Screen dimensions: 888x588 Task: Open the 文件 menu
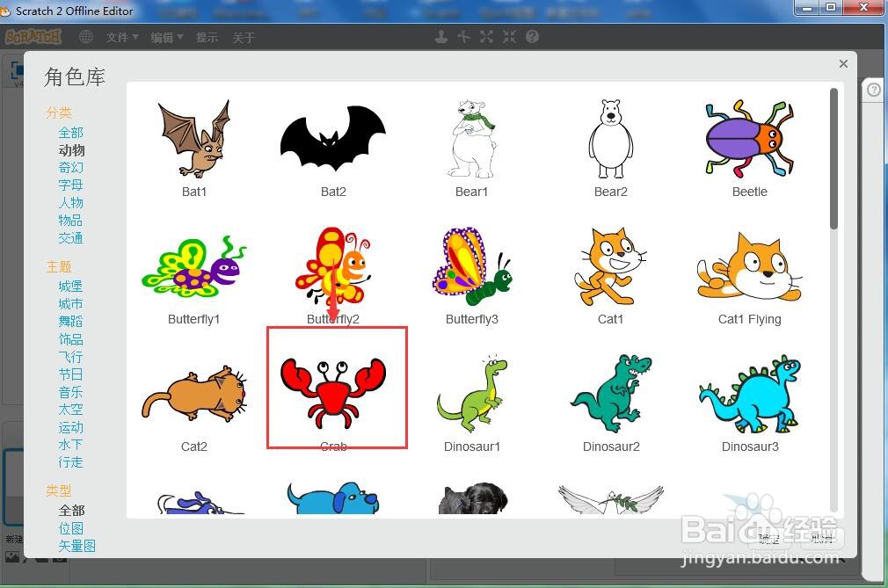121,37
